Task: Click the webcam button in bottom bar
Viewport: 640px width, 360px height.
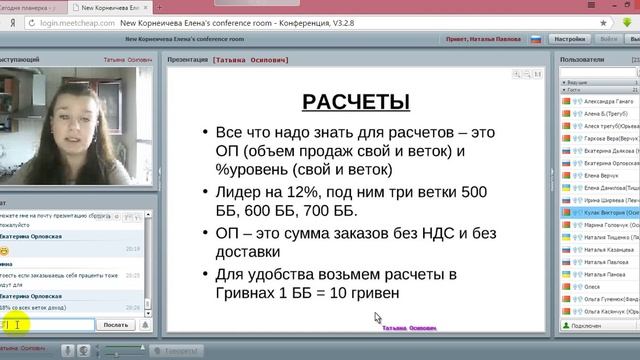Action: (x=84, y=351)
